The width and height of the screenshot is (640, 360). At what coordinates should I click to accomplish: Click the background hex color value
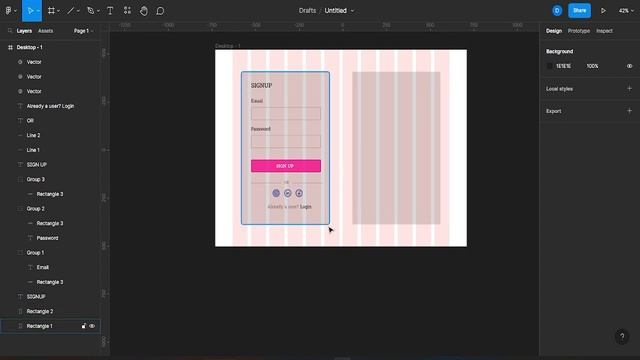tap(563, 66)
